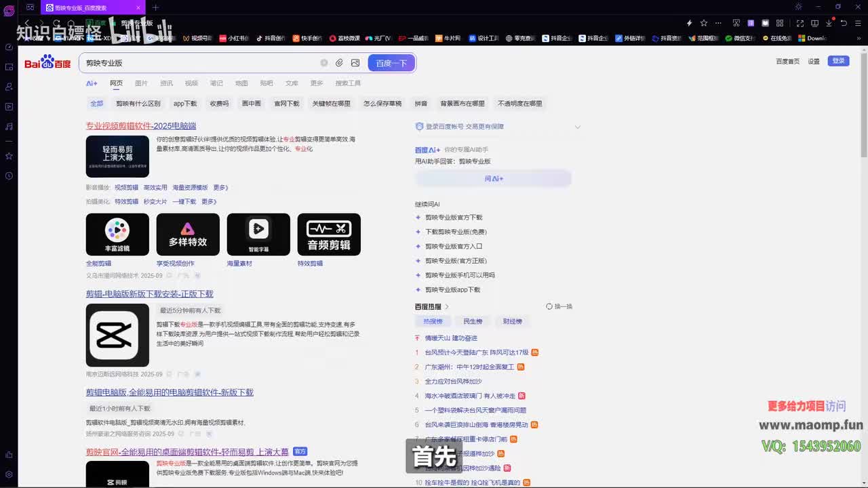
Task: Open the 音频剪辑 thumbnail card
Action: coord(329,235)
